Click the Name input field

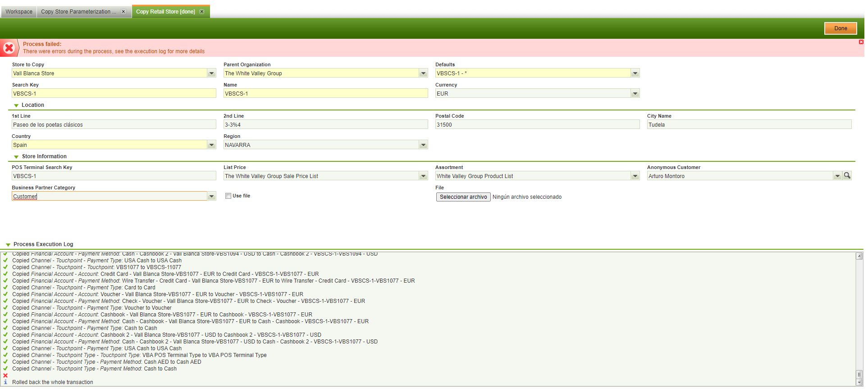point(326,94)
